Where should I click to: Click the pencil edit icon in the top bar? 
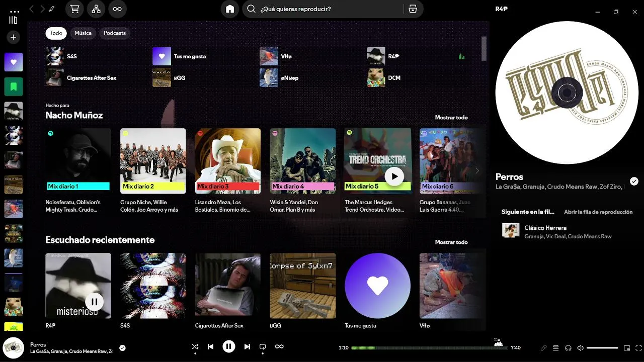52,9
